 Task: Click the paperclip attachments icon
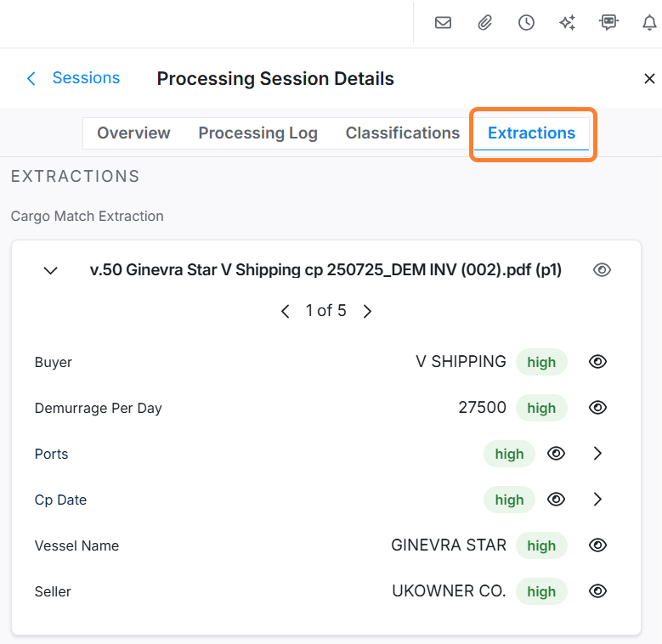click(x=484, y=23)
